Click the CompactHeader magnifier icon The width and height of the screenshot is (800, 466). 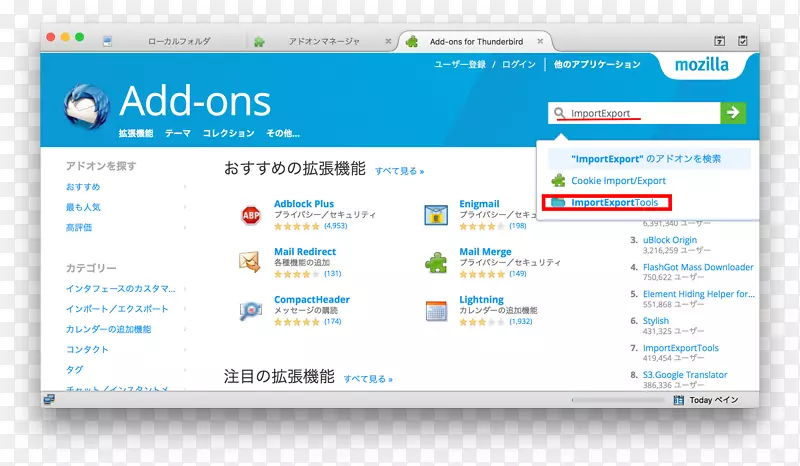click(250, 310)
